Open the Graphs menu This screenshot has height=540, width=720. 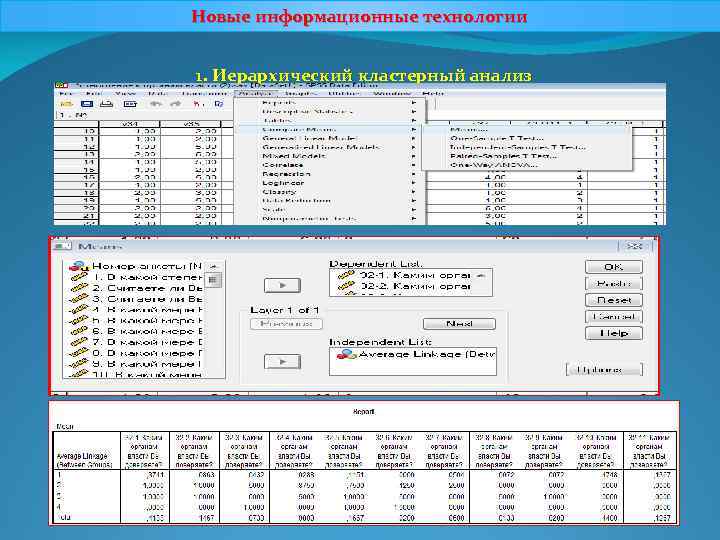301,93
